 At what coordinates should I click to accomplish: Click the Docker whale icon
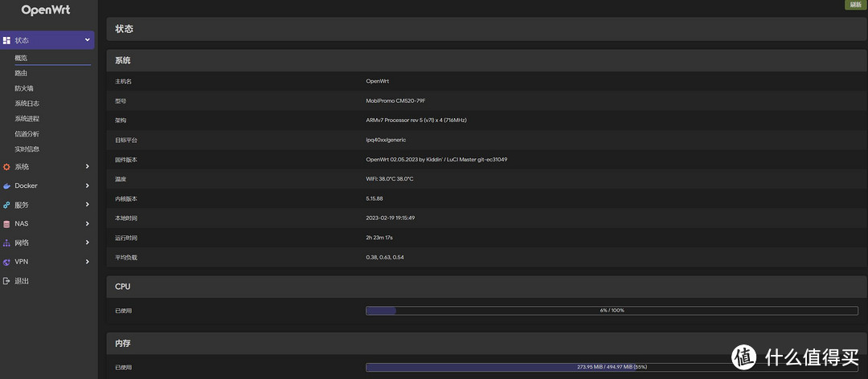(6, 185)
